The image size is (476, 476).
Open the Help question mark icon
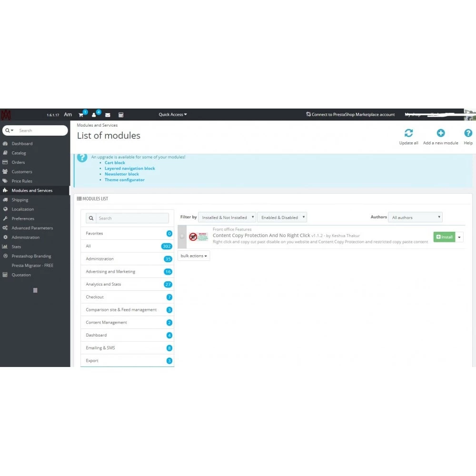(468, 133)
